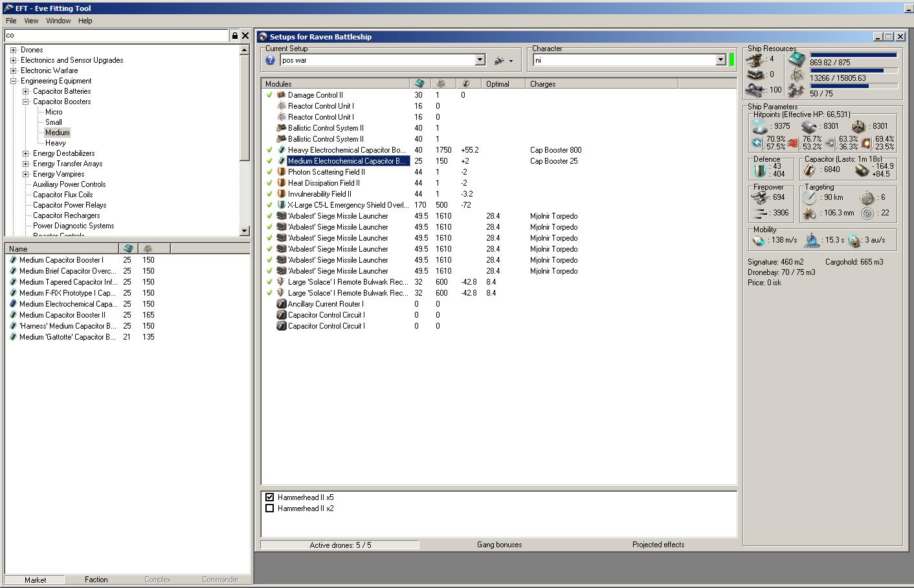Collapse the Capacitor Boosters node
The width and height of the screenshot is (914, 588).
[x=25, y=102]
